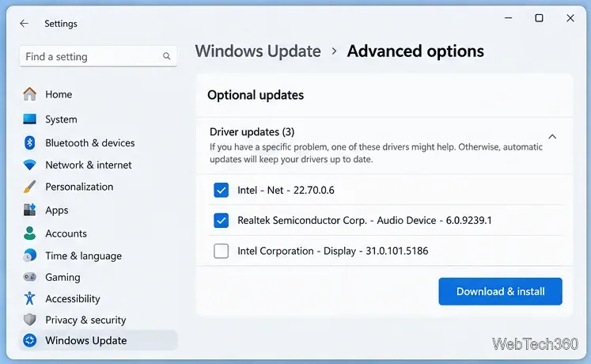Image resolution: width=591 pixels, height=364 pixels.
Task: Click the Gaming controller icon
Action: [x=30, y=277]
